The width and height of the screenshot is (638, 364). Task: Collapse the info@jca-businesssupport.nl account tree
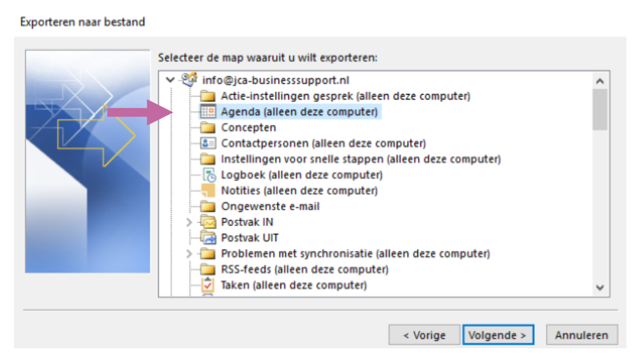pyautogui.click(x=170, y=80)
